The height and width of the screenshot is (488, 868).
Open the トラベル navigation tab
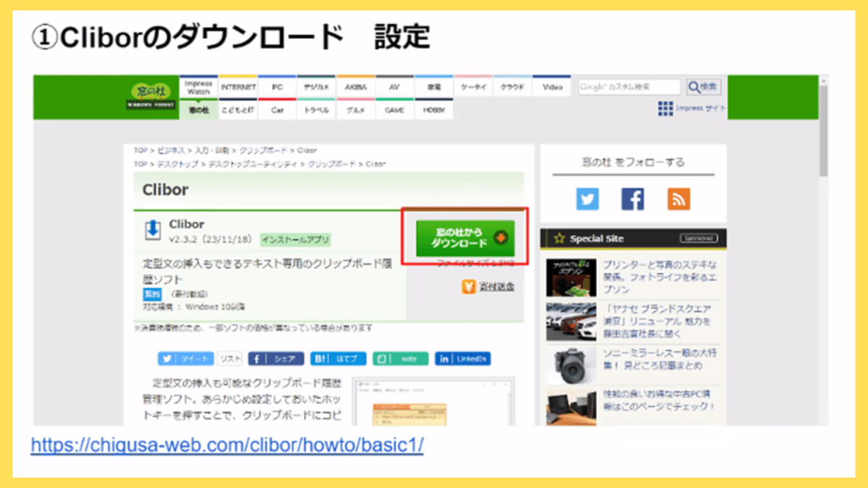tap(316, 110)
